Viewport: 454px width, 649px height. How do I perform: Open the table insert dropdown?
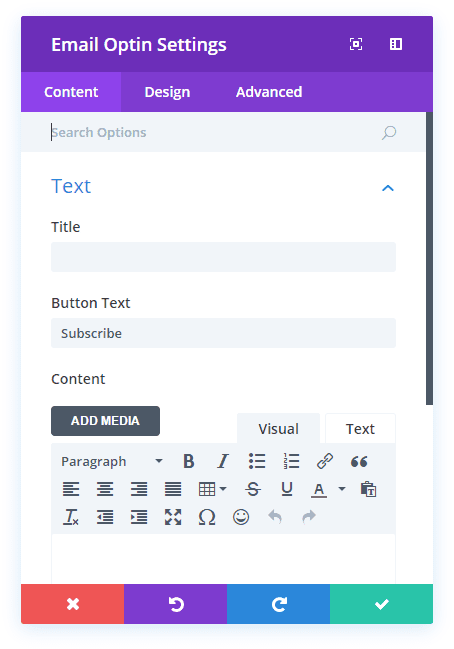pos(212,489)
